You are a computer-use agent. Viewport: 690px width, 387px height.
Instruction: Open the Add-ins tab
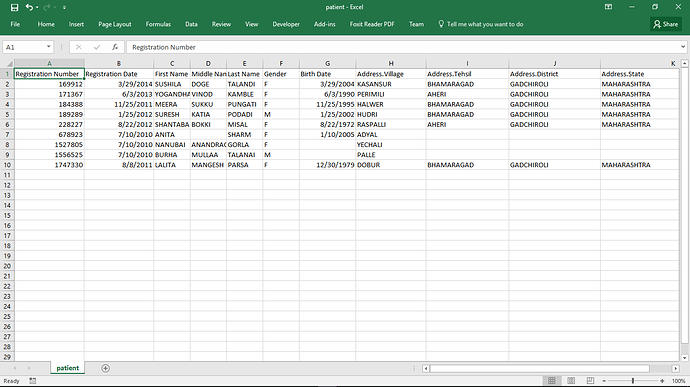[325, 24]
